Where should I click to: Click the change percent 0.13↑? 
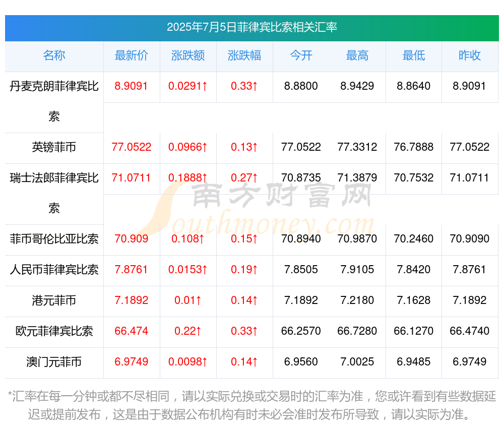pos(244,147)
